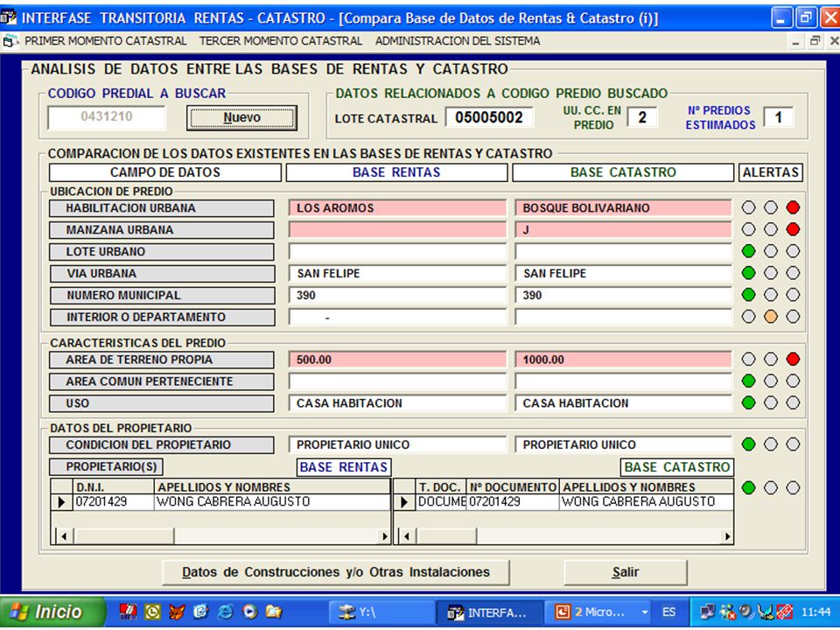This screenshot has height=630, width=840.
Task: Click WONG CABRERA AUGUSTO in Base Catastro grid
Action: click(x=646, y=502)
